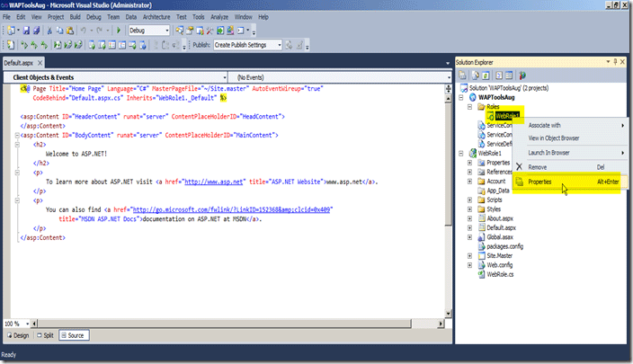The width and height of the screenshot is (633, 364).
Task: Select packages.config in Solution Explorer
Action: pos(504,246)
